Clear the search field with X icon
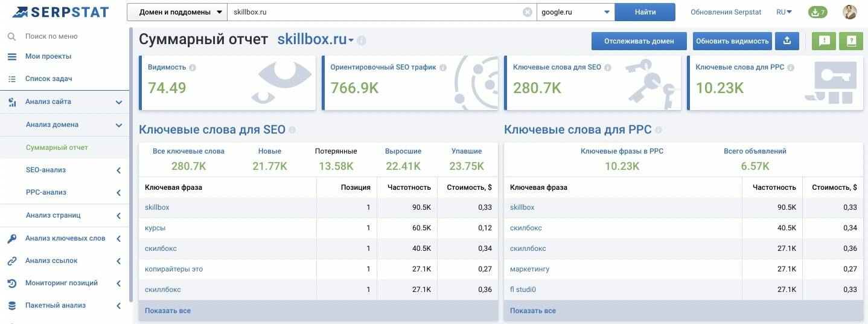This screenshot has height=324, width=868. 528,12
